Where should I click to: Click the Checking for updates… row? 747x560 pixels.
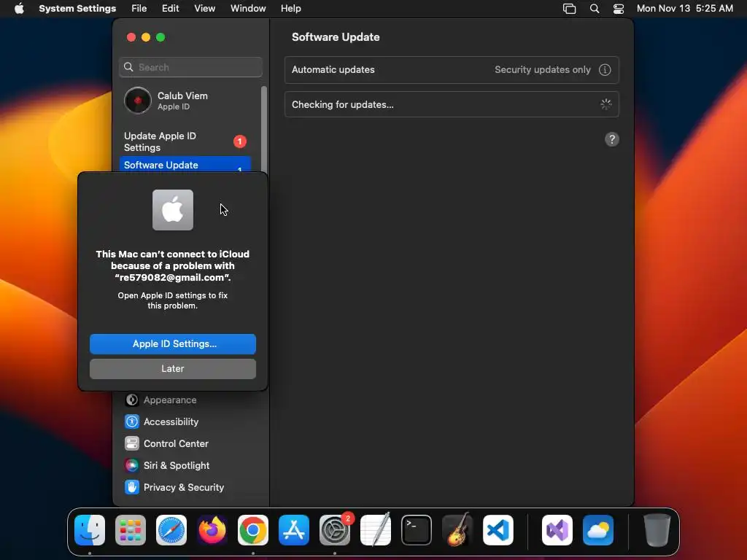coord(452,104)
